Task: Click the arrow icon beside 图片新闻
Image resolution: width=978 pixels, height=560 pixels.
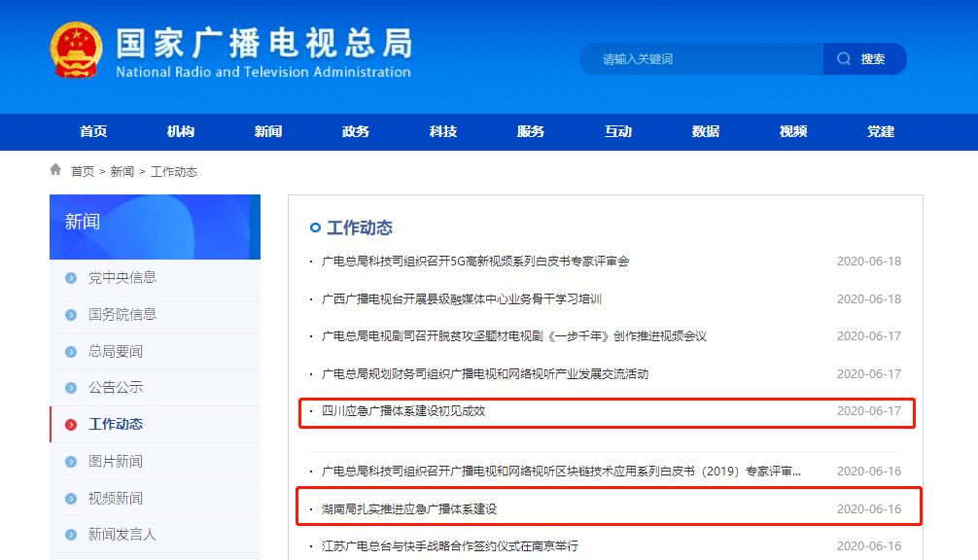Action: (x=71, y=462)
